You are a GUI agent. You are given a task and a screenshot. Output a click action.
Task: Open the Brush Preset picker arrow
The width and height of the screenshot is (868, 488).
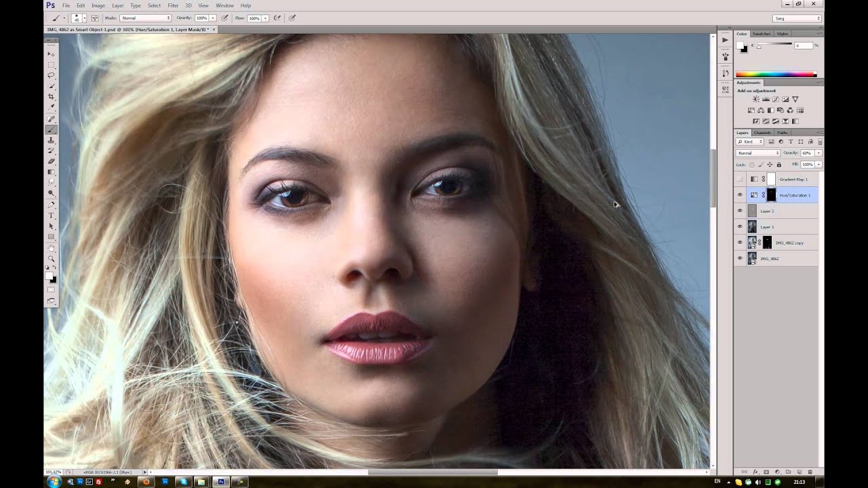[x=84, y=18]
